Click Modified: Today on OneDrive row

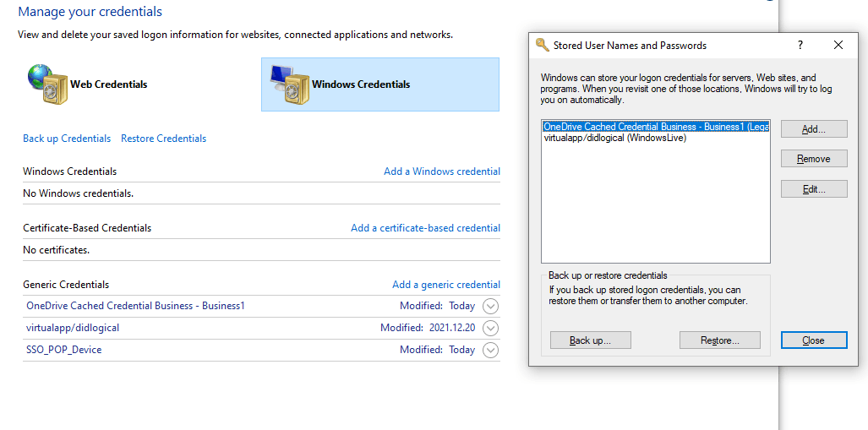tap(437, 306)
